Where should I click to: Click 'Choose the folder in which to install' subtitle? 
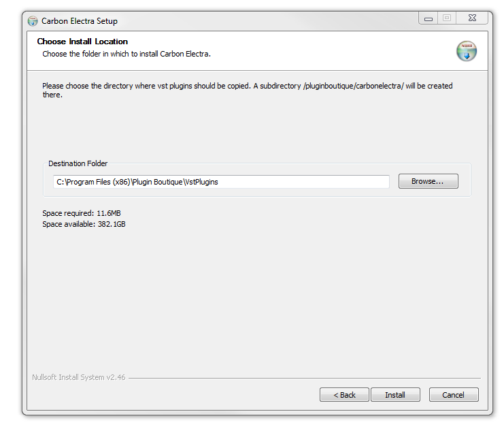pyautogui.click(x=127, y=54)
